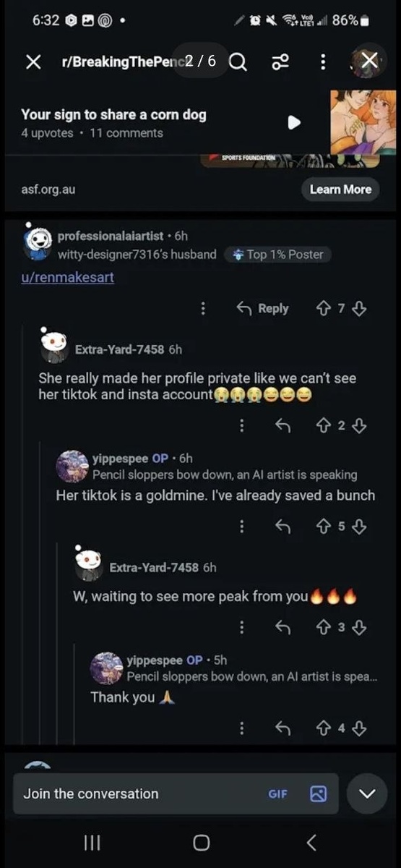Tap reply arrow on Extra-Yard-7458's first comment
The height and width of the screenshot is (868, 401).
coord(283,426)
